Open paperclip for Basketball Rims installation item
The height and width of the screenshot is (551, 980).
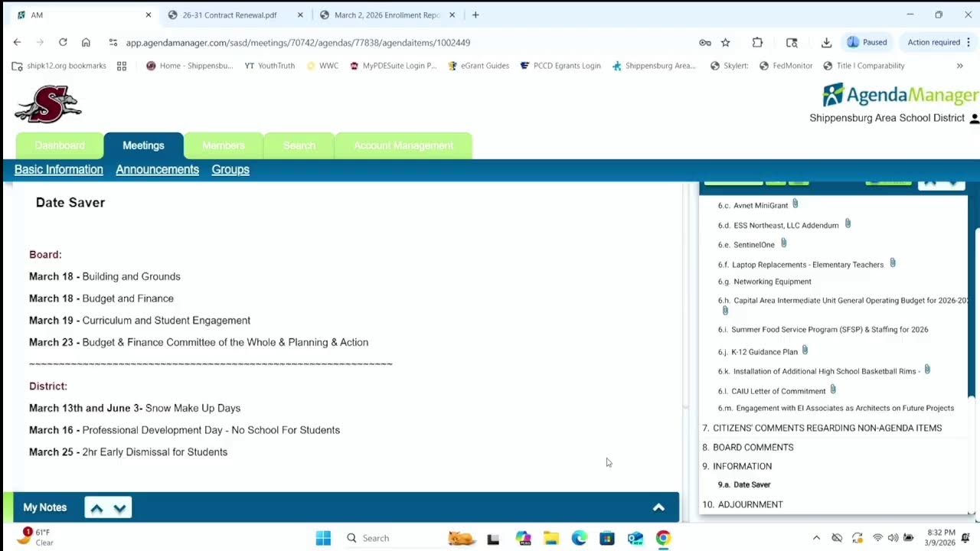click(927, 370)
